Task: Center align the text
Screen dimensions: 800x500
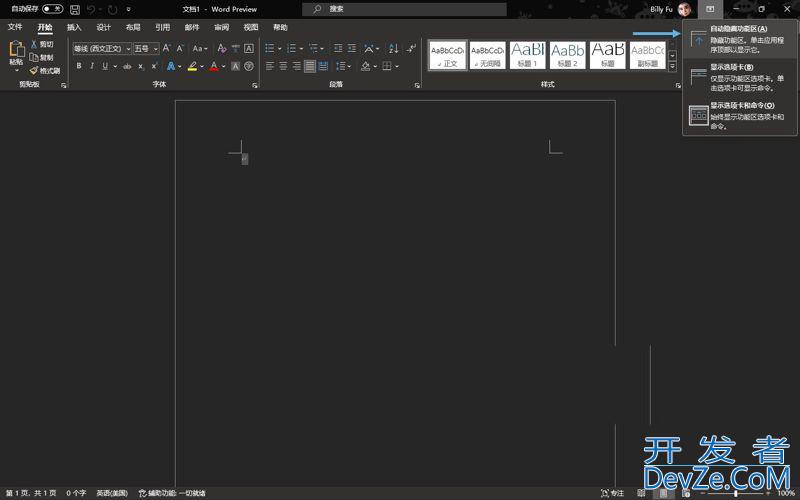Action: point(283,66)
